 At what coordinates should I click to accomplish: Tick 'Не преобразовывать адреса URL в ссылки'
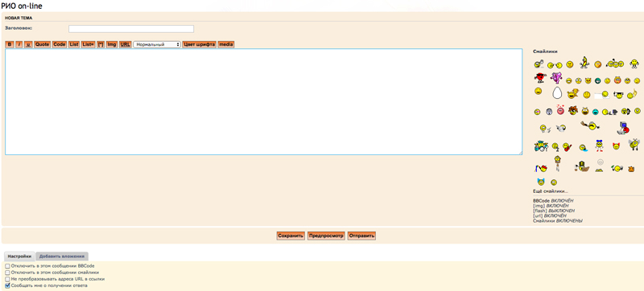pos(7,279)
